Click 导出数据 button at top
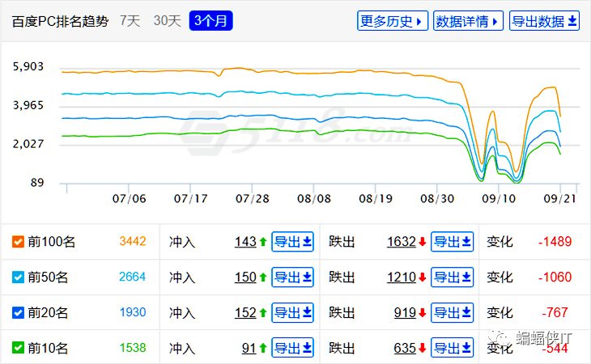Screen dimensions: 591x364 point(544,21)
